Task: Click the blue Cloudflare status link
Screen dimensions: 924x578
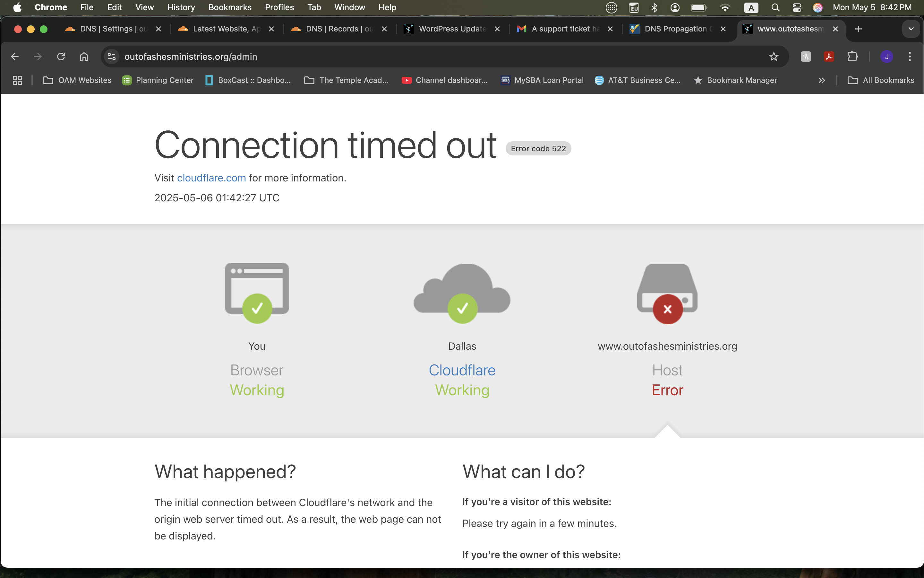Action: pyautogui.click(x=462, y=370)
